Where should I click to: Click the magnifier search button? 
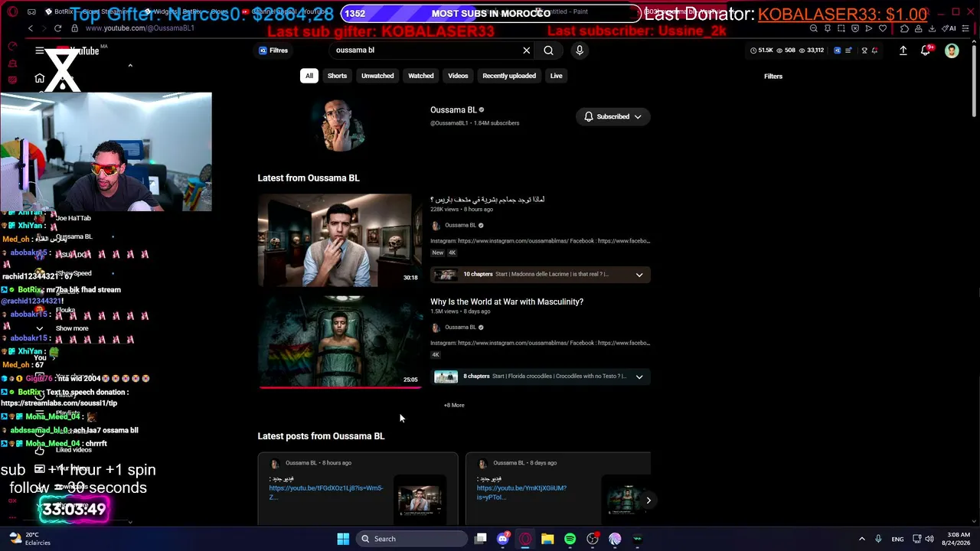point(548,51)
